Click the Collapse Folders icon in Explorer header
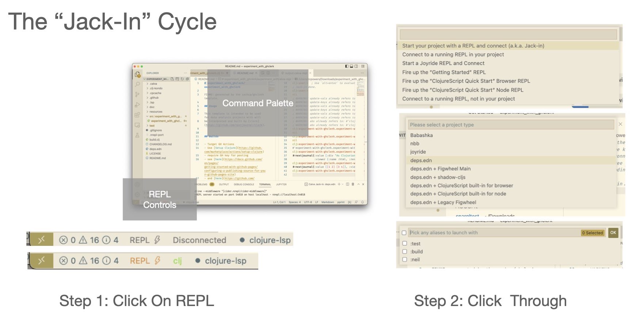Image resolution: width=644 pixels, height=321 pixels. click(187, 79)
